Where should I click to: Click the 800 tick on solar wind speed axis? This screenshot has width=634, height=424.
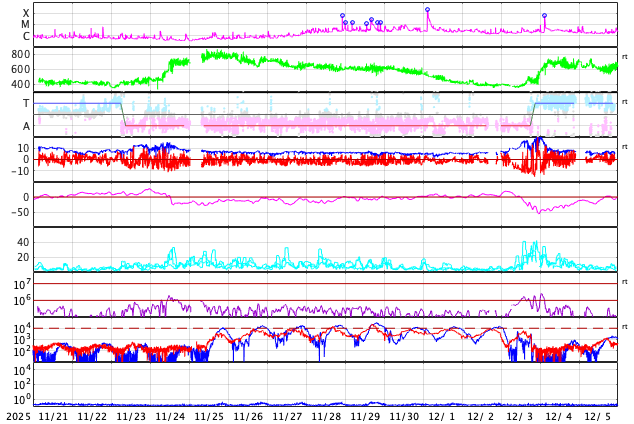[20, 54]
